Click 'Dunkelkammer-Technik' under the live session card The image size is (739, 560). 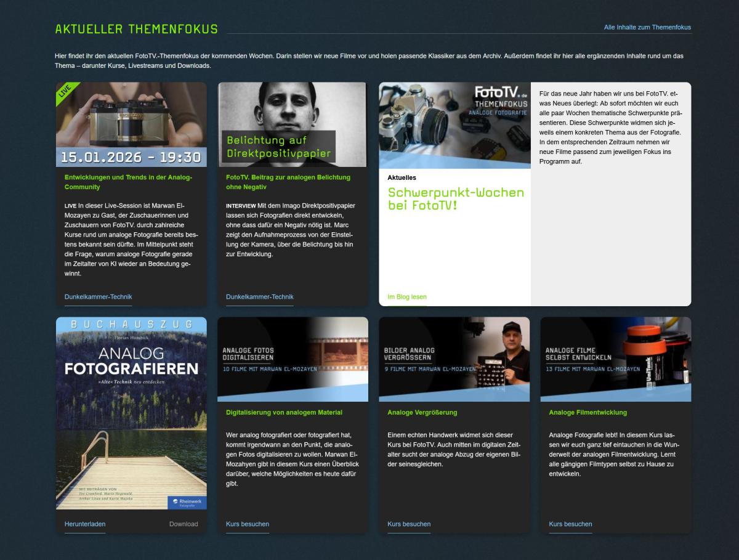pos(98,297)
